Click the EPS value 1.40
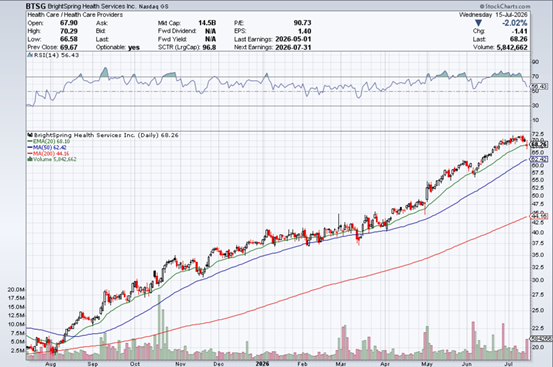 [305, 31]
